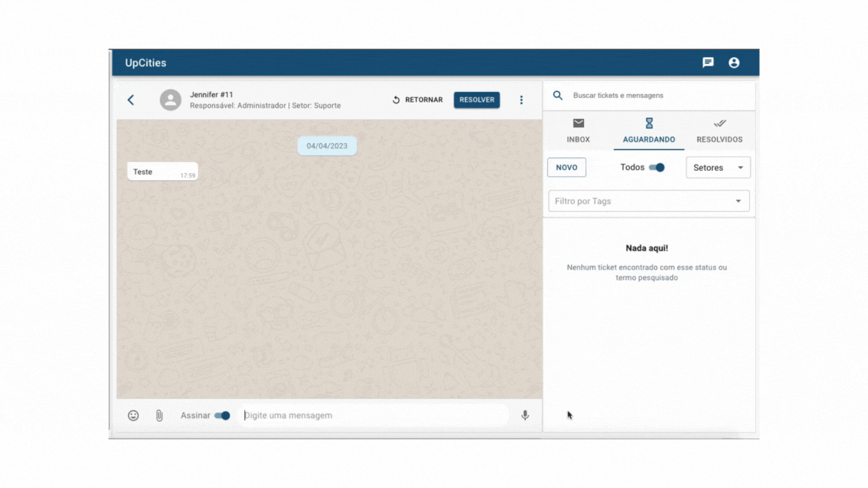Expand the Filtro por Tags dropdown
Image resolution: width=868 pixels, height=488 pixels.
649,201
